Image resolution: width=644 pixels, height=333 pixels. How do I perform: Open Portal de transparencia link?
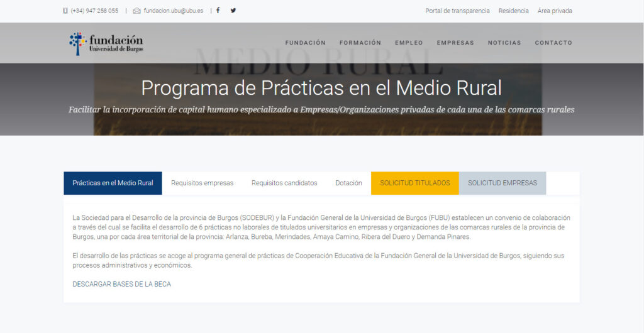coord(457,11)
